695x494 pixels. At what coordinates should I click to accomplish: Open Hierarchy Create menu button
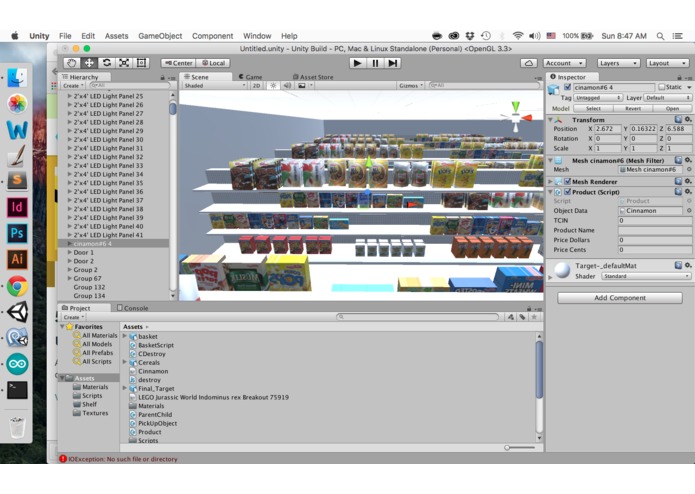pyautogui.click(x=73, y=86)
